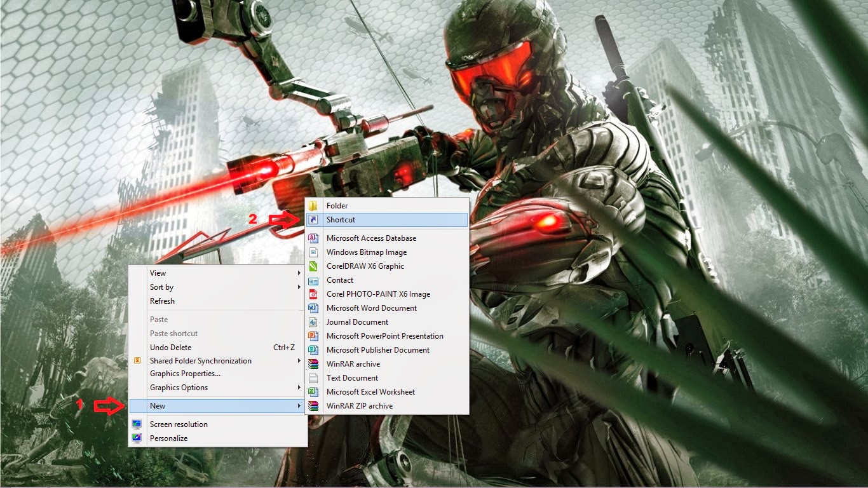Create a new Text Document
This screenshot has height=488, width=868.
click(x=387, y=378)
